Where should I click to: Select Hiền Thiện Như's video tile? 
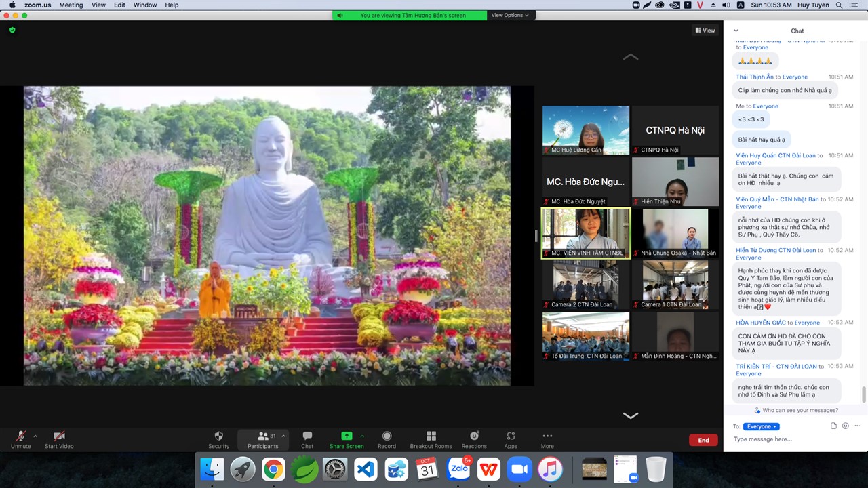coord(675,182)
